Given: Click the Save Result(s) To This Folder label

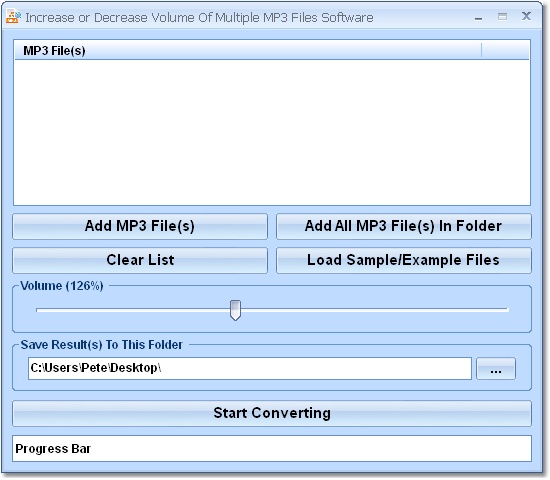Looking at the screenshot, I should click(102, 345).
